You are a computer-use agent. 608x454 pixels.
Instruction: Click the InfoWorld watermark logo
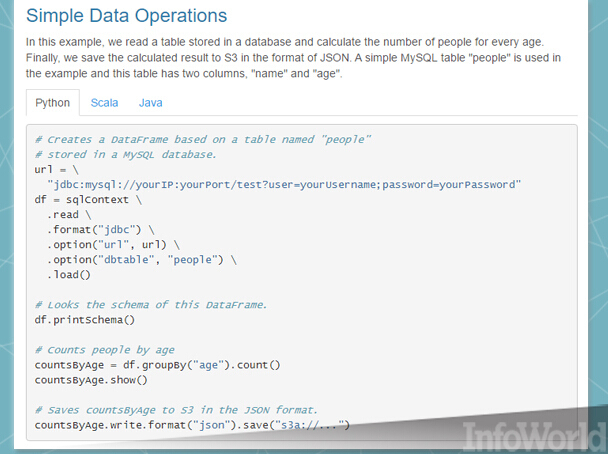point(533,436)
